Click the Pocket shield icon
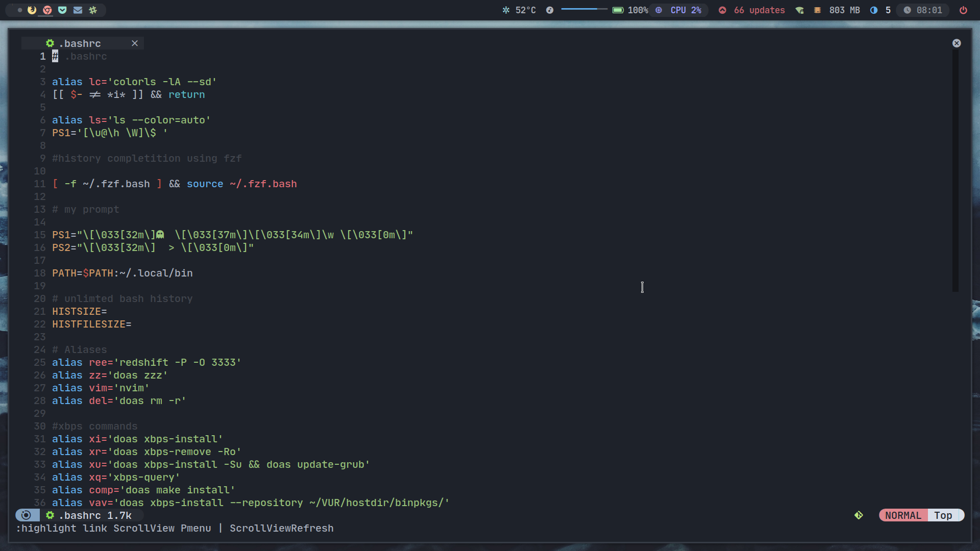980x551 pixels. [x=62, y=10]
